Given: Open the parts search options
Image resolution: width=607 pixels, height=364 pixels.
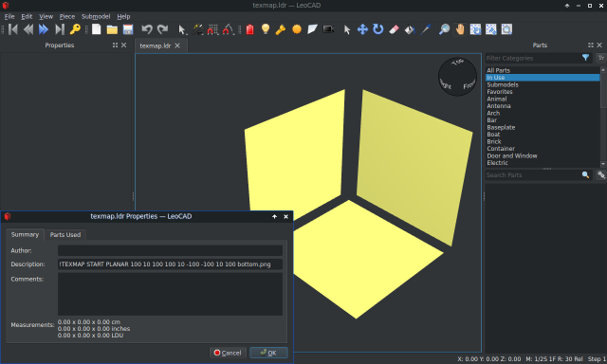Looking at the screenshot, I should (x=600, y=175).
